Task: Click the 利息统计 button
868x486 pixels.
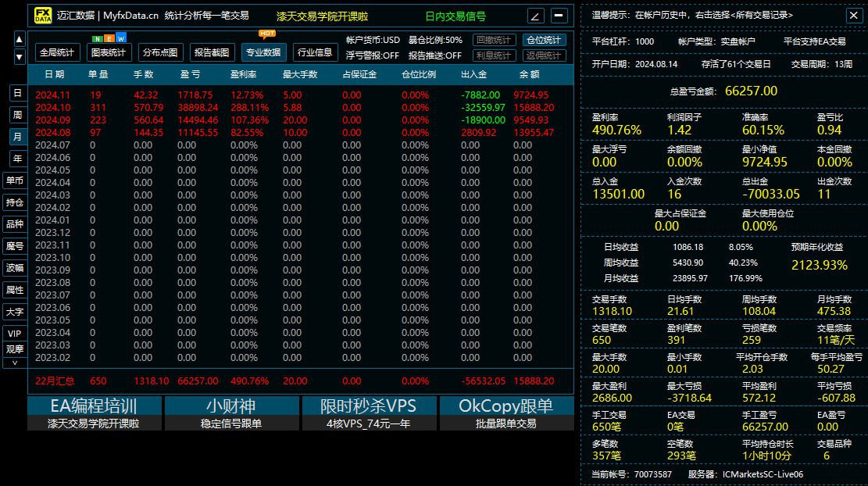Action: point(494,55)
